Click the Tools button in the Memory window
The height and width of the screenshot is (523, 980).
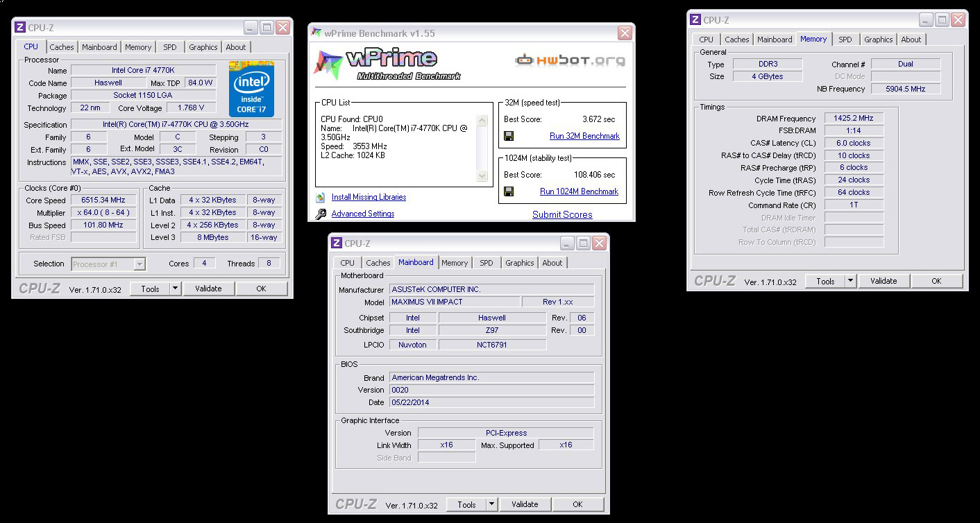coord(825,281)
